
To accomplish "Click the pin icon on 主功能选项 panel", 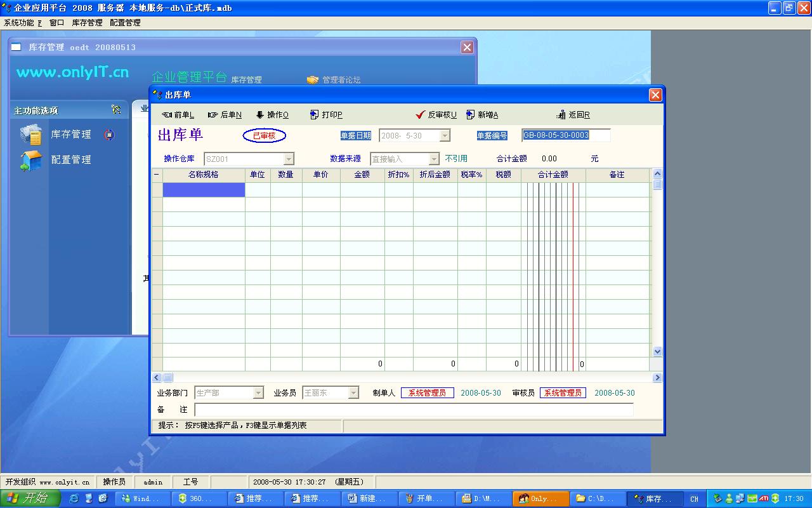I will click(x=116, y=110).
